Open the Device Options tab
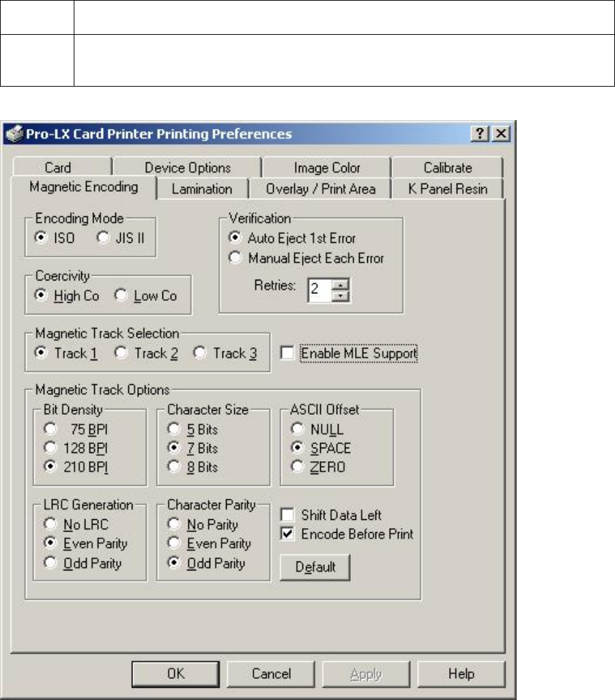Viewport: 615px width, 700px height. 188,167
